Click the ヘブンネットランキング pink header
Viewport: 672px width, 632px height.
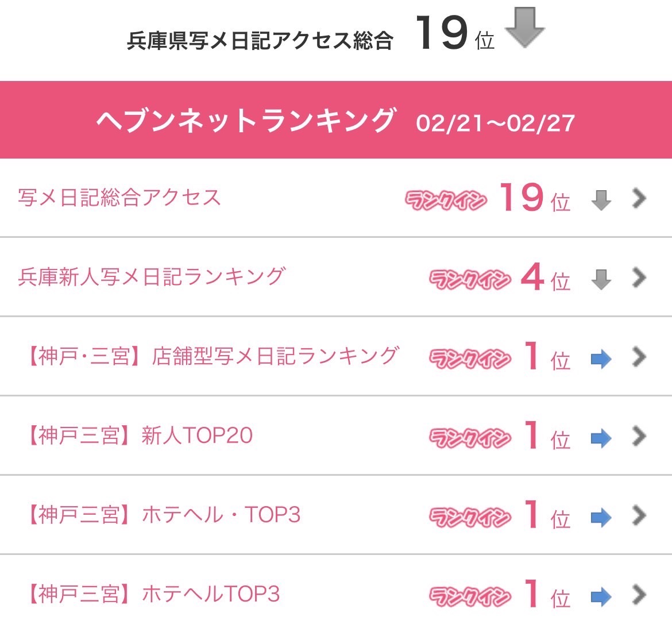(x=336, y=120)
